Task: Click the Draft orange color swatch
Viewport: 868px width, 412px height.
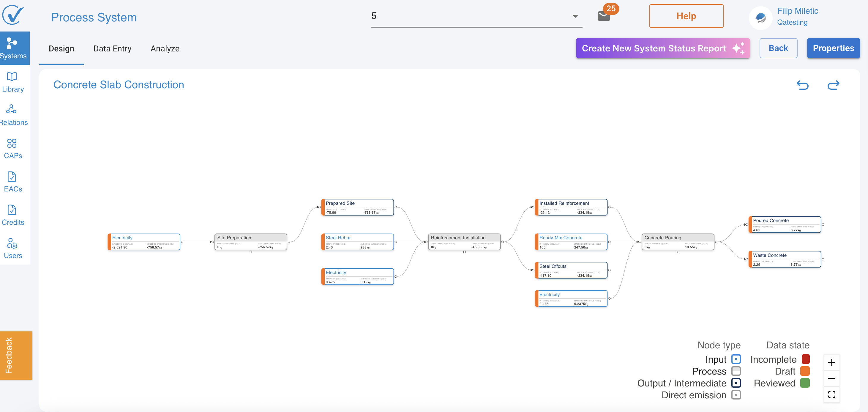Action: tap(805, 371)
